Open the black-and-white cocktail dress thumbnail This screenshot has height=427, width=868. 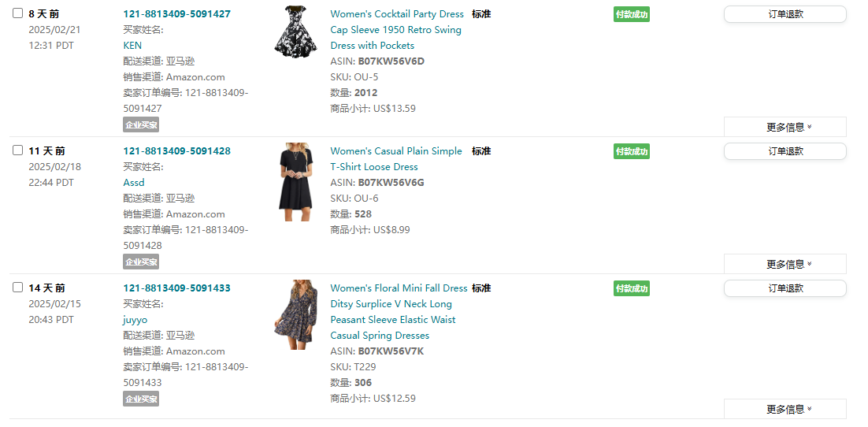[295, 32]
